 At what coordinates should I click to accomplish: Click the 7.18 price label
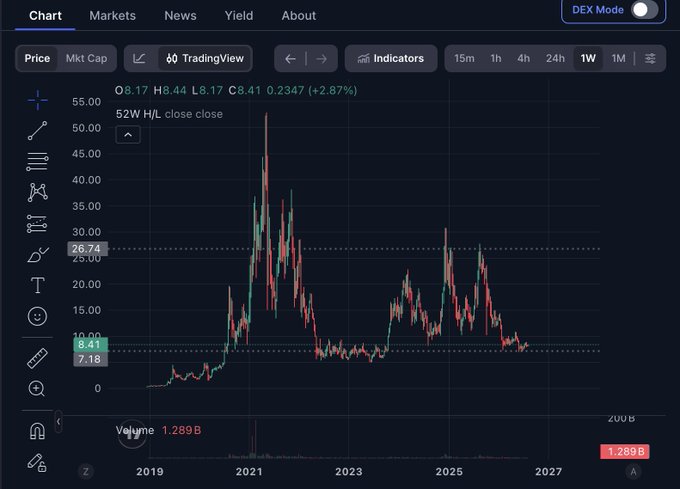pos(90,359)
